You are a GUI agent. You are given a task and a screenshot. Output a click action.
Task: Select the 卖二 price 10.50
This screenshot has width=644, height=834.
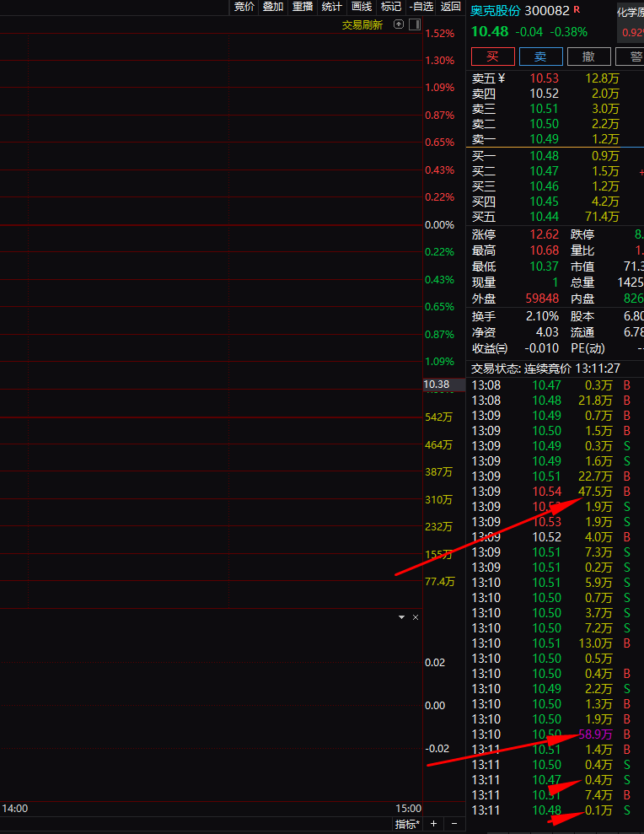(x=544, y=124)
